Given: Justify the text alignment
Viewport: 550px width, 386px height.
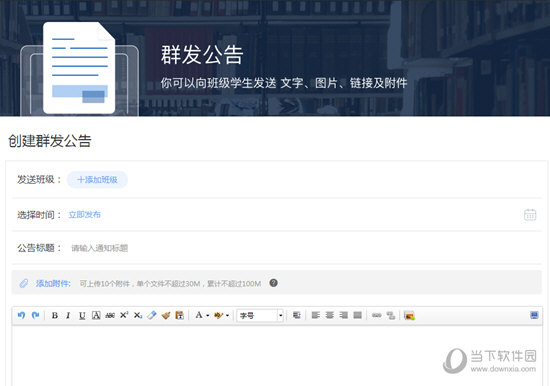Looking at the screenshot, I should pyautogui.click(x=357, y=315).
